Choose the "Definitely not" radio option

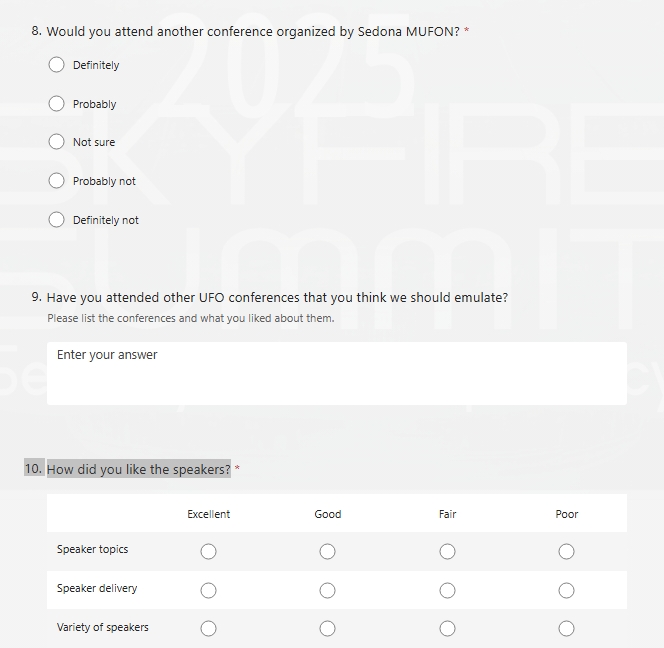pos(57,220)
